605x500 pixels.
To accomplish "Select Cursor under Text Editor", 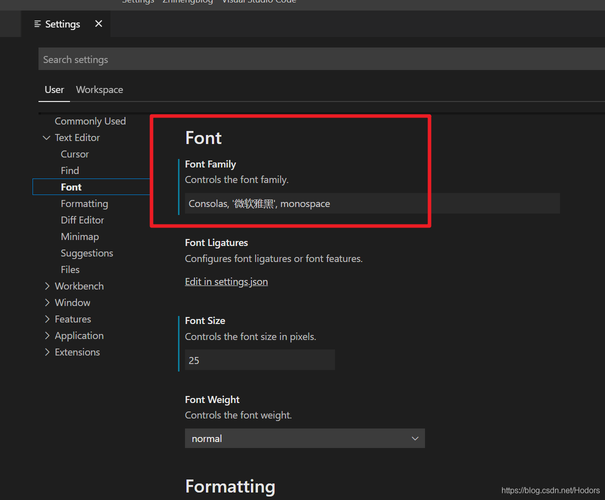I will click(x=75, y=154).
